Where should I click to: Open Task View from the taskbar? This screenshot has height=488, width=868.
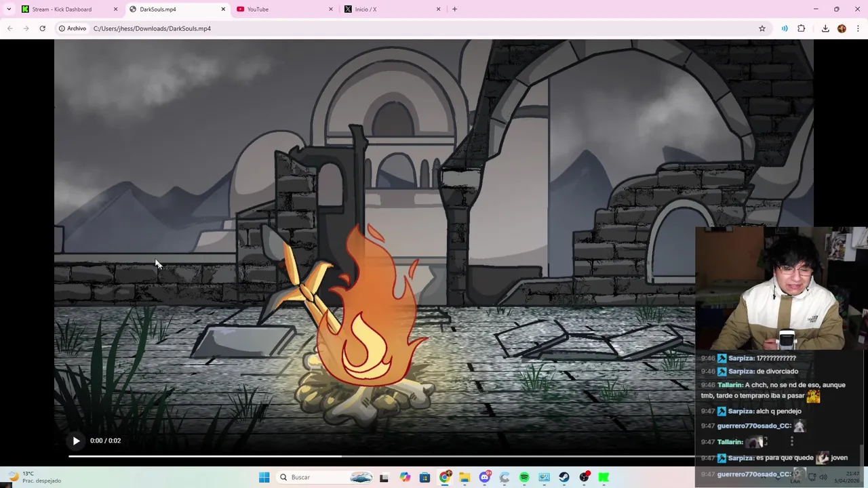pyautogui.click(x=384, y=477)
